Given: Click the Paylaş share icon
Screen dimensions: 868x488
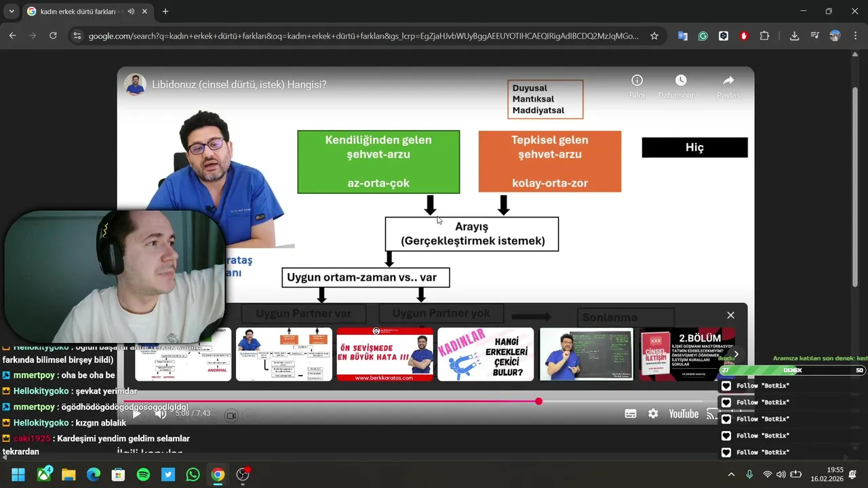Looking at the screenshot, I should [728, 81].
